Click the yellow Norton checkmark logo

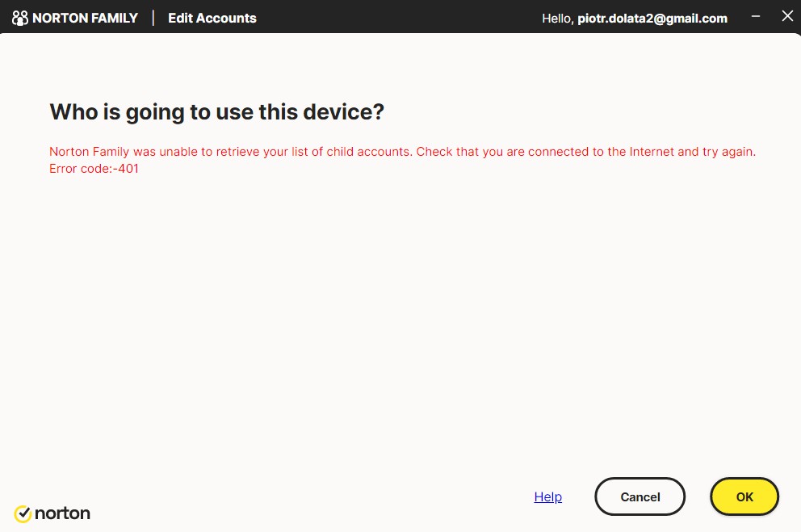[x=23, y=513]
